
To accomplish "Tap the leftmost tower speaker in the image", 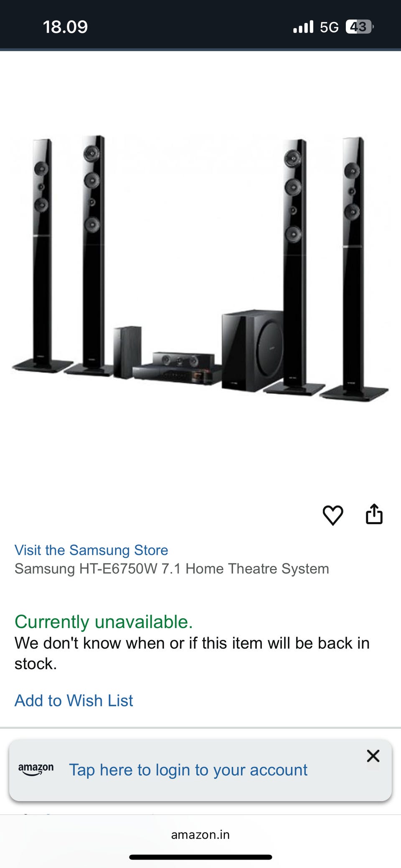I will pos(42,256).
